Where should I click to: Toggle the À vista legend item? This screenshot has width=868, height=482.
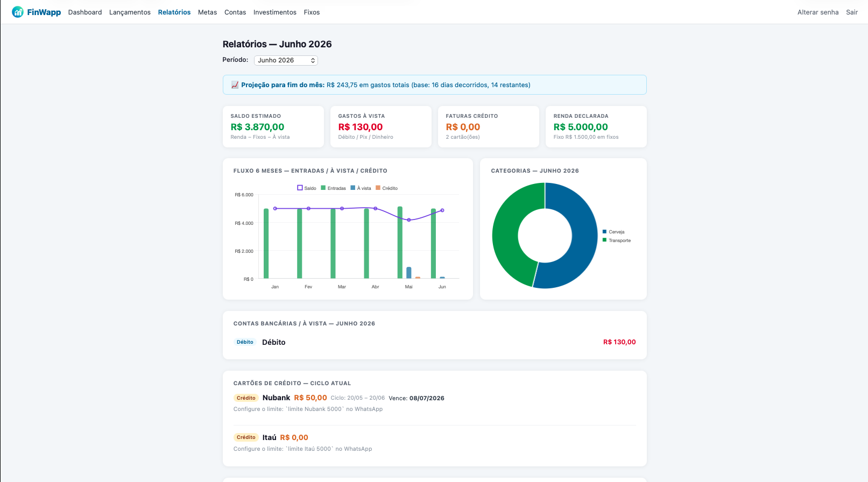[361, 188]
